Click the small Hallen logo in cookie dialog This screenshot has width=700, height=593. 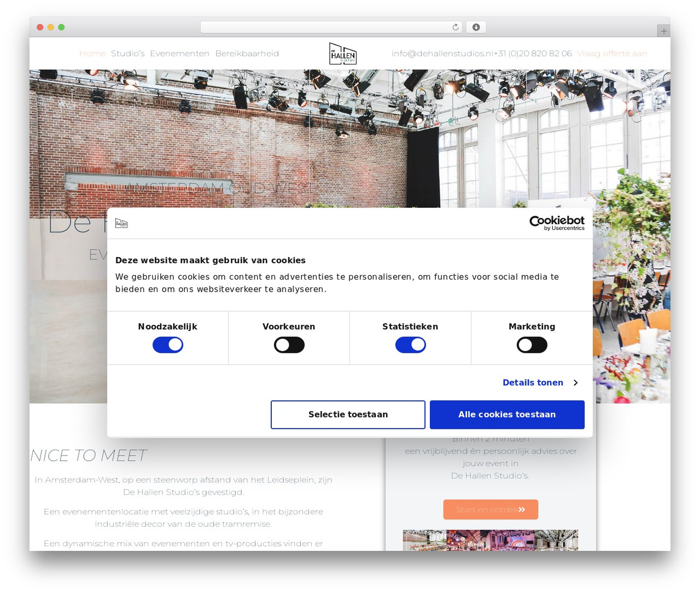[x=121, y=223]
